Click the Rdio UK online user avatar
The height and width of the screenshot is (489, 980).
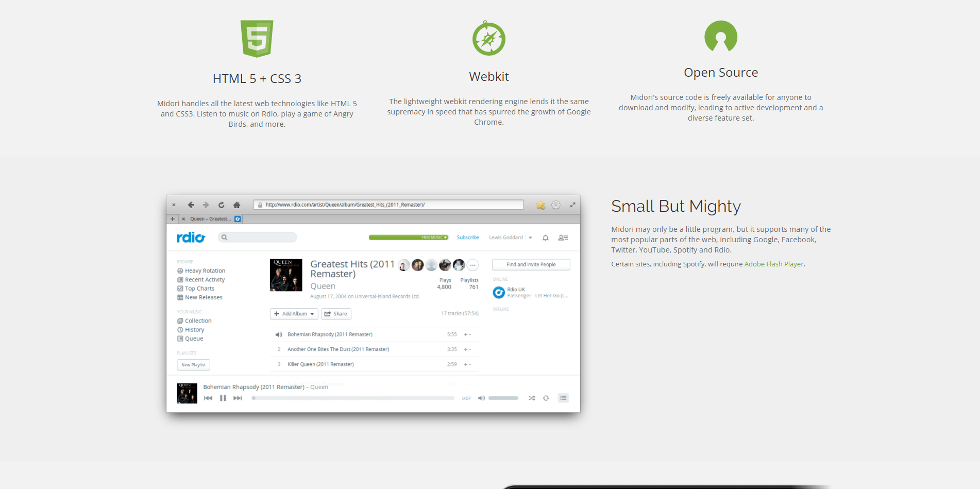tap(499, 293)
